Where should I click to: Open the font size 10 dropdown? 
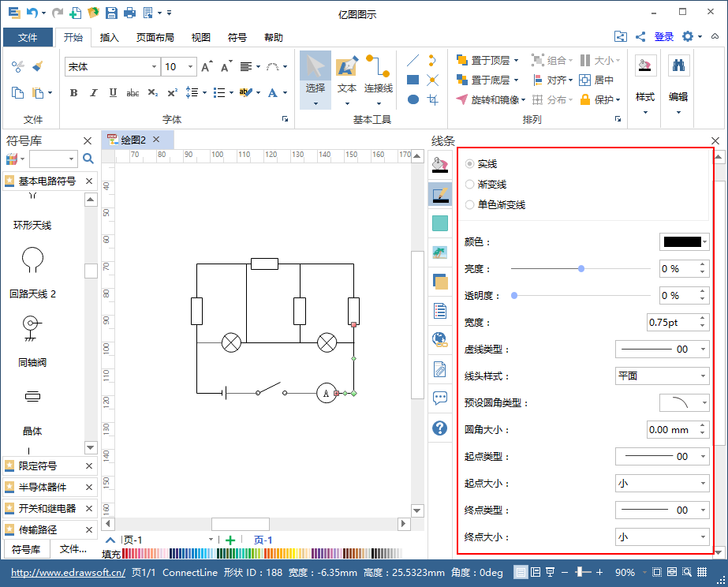[190, 67]
